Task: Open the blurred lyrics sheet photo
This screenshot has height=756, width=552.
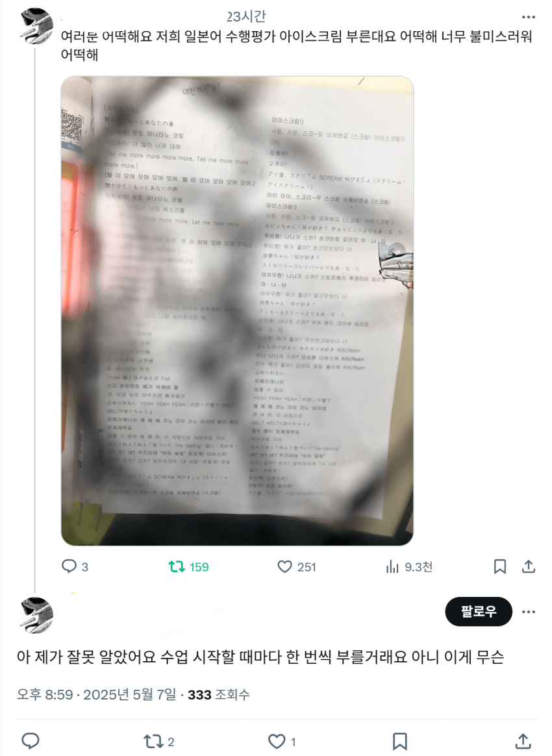Action: [x=237, y=310]
